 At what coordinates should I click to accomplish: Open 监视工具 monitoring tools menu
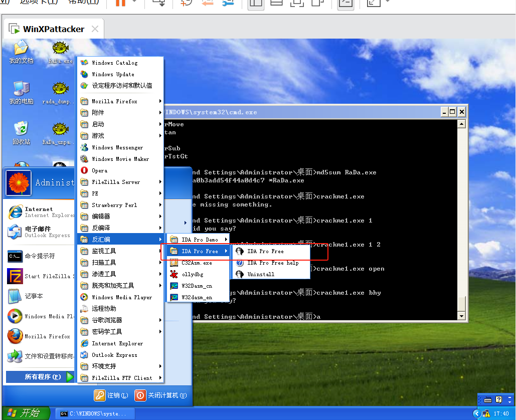[120, 251]
